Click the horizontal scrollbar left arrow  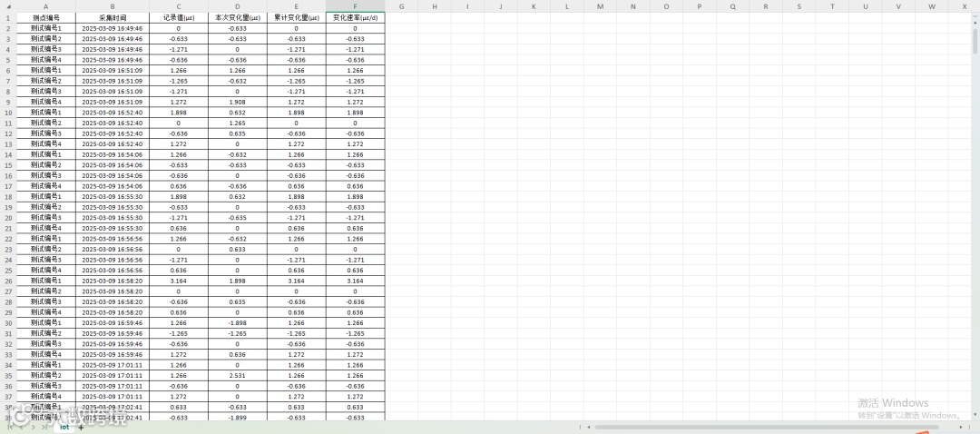[x=588, y=428]
